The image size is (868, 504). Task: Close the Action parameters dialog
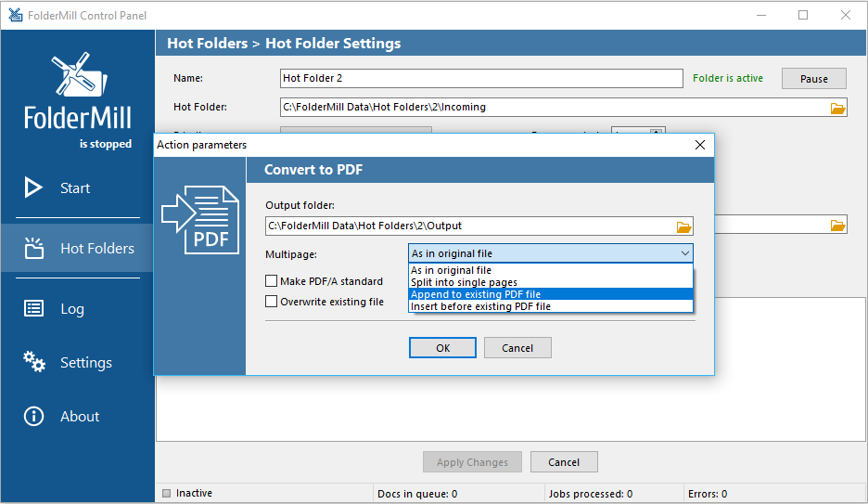pos(700,145)
